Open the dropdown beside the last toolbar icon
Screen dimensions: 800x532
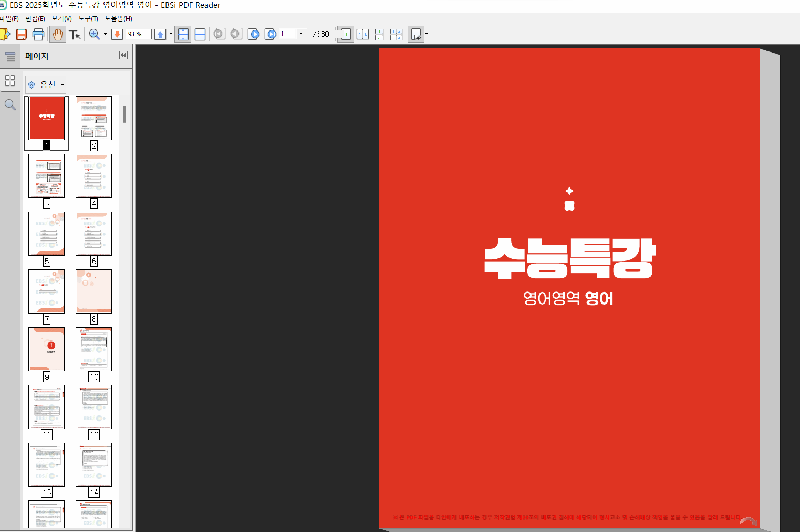pos(427,34)
